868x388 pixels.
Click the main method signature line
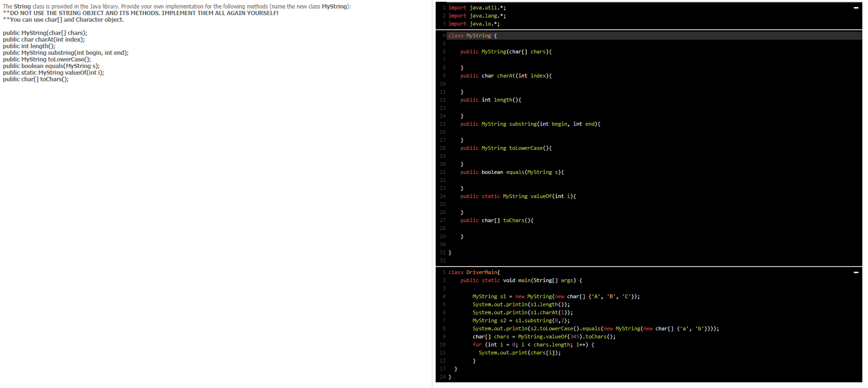coord(521,280)
